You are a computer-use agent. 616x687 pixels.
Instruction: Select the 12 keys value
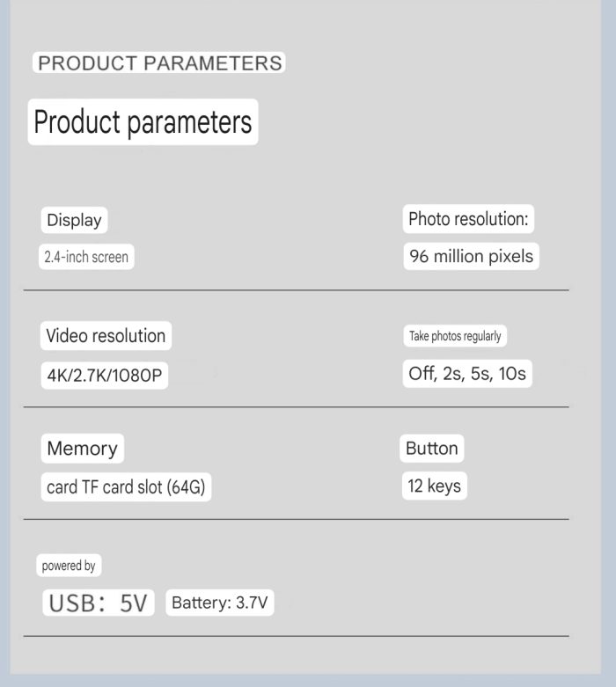point(435,486)
